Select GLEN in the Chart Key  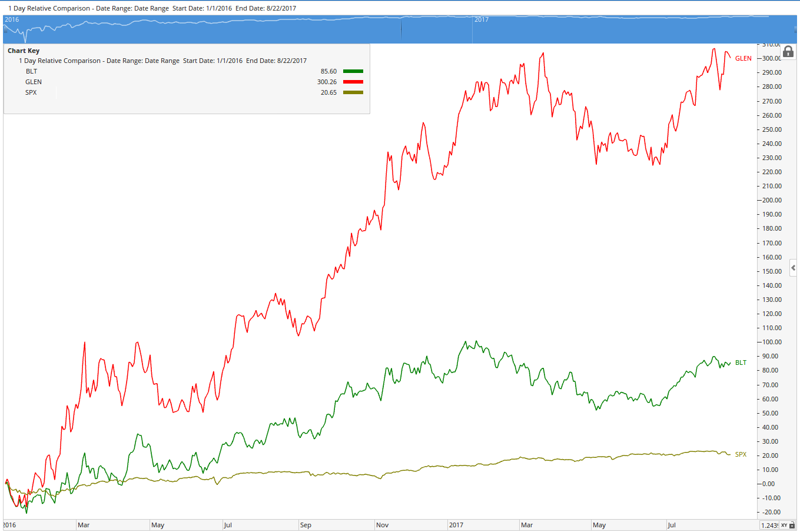click(x=34, y=82)
